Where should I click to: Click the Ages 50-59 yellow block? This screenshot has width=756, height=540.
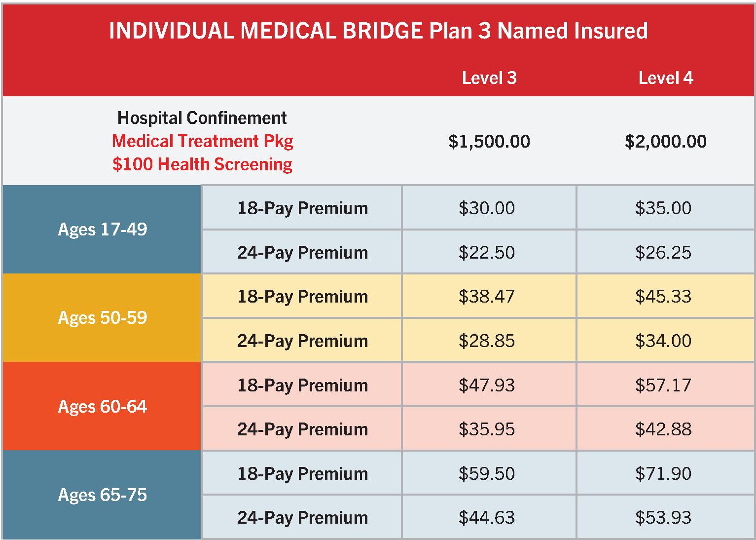point(102,318)
